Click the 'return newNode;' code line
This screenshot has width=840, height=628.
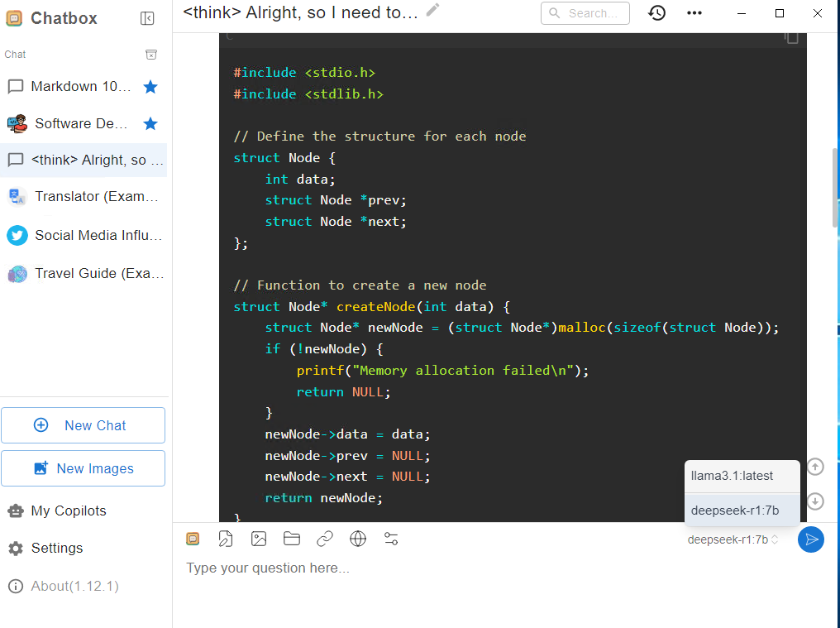click(324, 498)
